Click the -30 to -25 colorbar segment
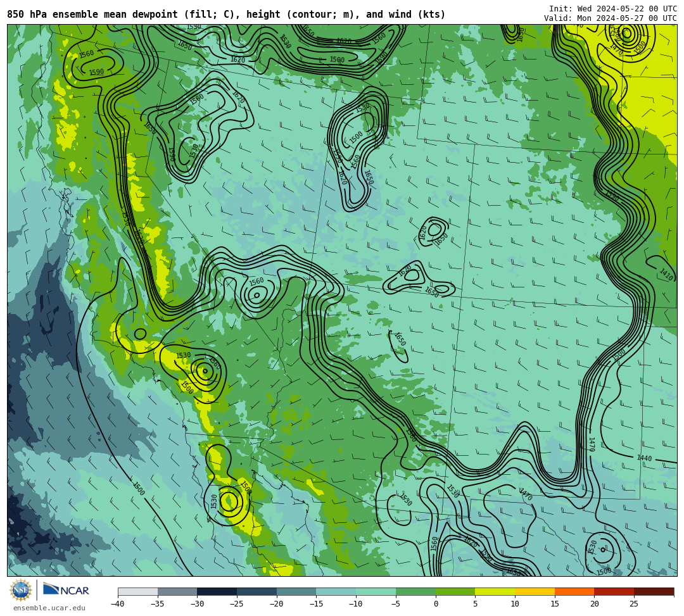This screenshot has width=684, height=616. tap(217, 591)
